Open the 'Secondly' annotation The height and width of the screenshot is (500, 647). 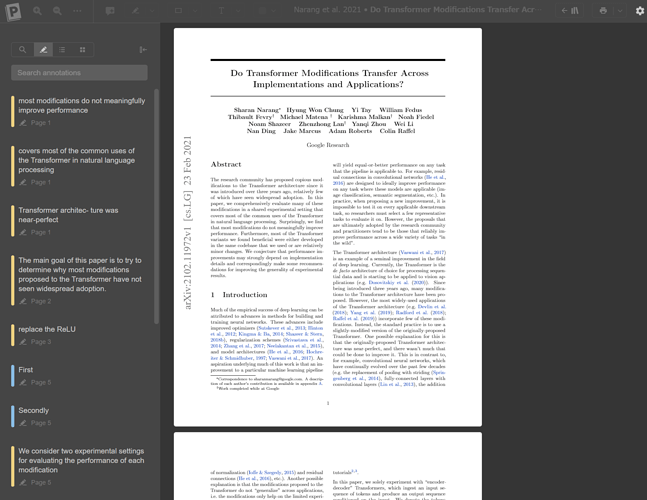point(78,416)
